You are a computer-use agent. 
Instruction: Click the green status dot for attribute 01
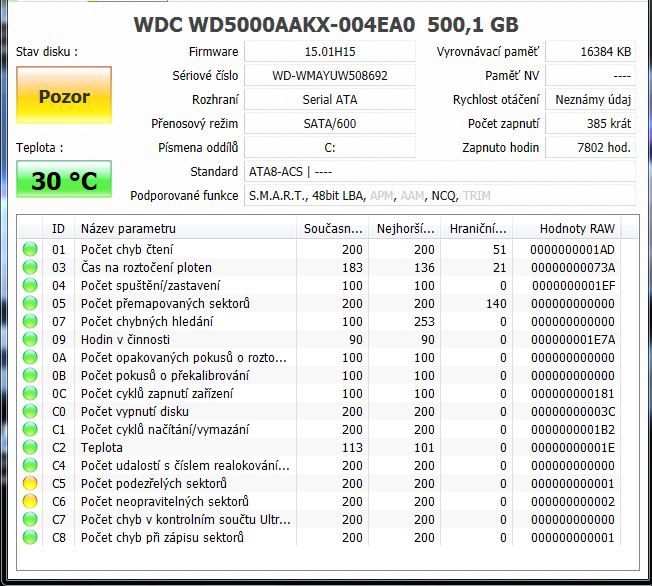coord(30,249)
